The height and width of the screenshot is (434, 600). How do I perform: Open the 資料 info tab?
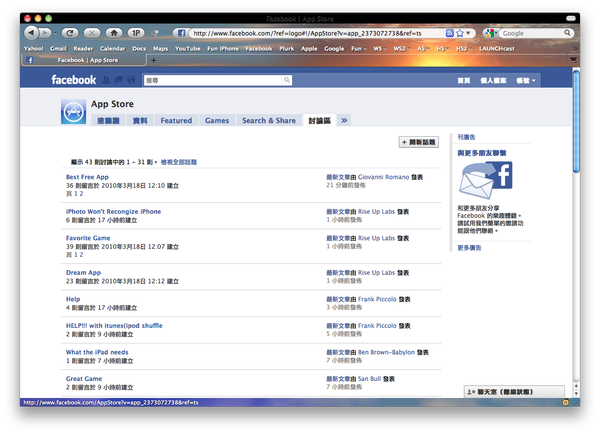[x=140, y=121]
